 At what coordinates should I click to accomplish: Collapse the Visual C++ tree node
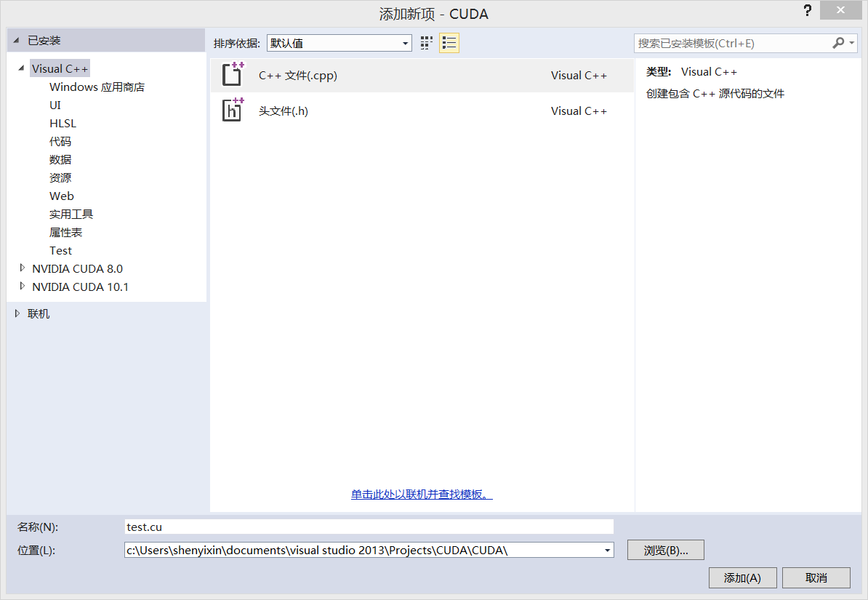click(21, 68)
